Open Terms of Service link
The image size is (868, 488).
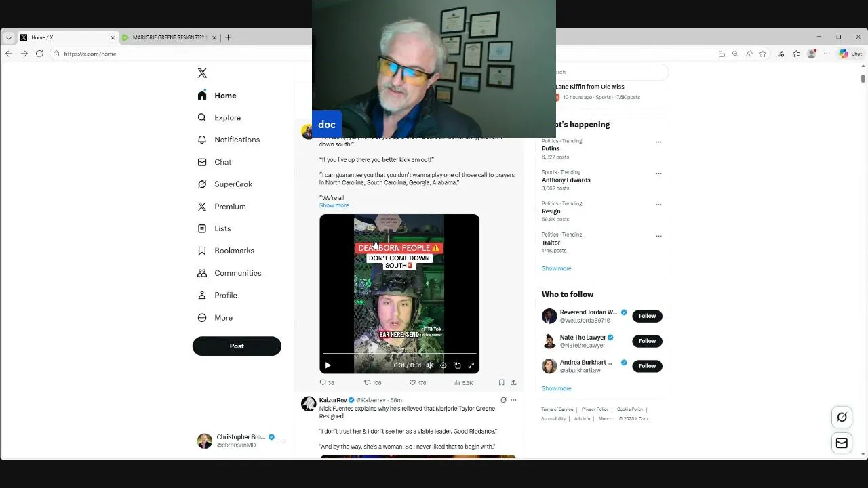[557, 409]
